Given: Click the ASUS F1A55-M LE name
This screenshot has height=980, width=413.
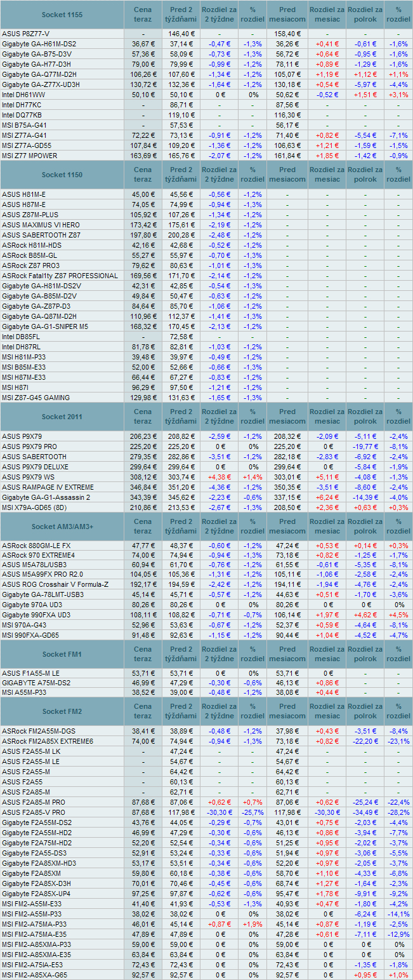Looking at the screenshot, I should [x=31, y=673].
